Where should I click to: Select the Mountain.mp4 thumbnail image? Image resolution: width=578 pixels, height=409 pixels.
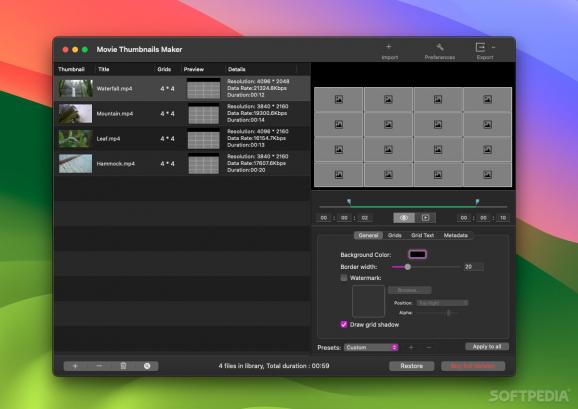76,113
